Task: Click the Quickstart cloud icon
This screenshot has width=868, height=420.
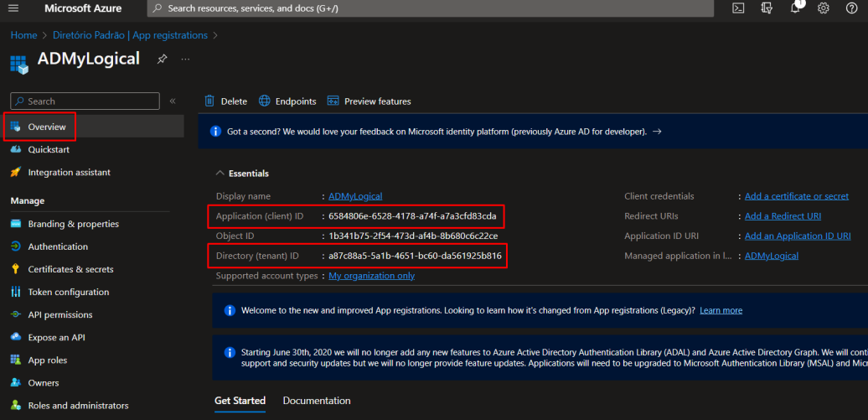Action: tap(16, 149)
